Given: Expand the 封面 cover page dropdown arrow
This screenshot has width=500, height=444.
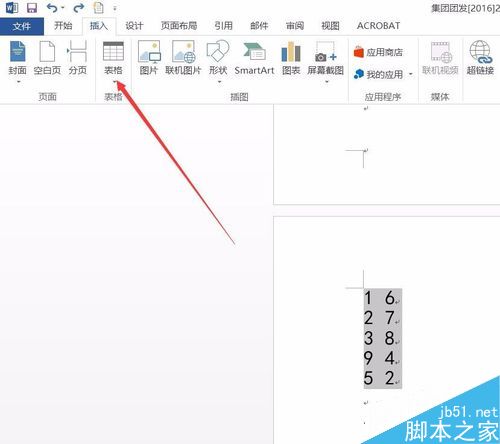Looking at the screenshot, I should (x=18, y=82).
